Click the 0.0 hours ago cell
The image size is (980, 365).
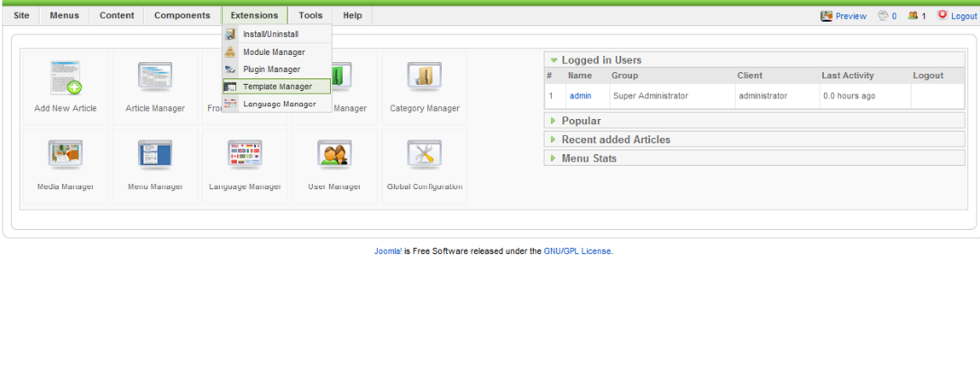[x=848, y=96]
